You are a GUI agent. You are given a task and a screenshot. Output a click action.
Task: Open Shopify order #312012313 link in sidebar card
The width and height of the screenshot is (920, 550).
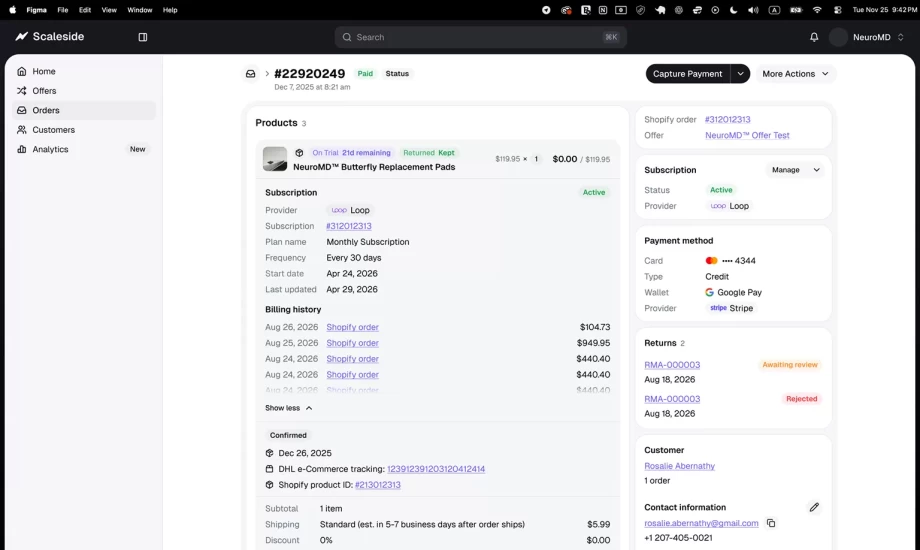coord(728,119)
